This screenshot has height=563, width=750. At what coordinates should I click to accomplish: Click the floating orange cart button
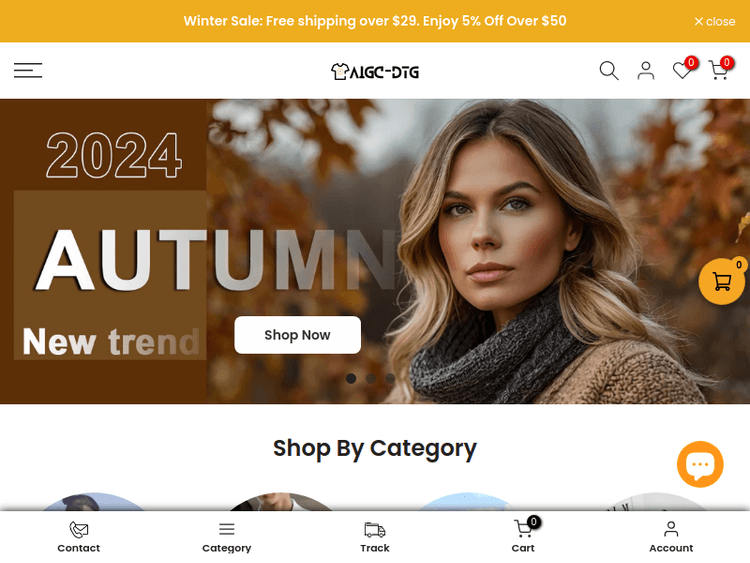(x=721, y=282)
